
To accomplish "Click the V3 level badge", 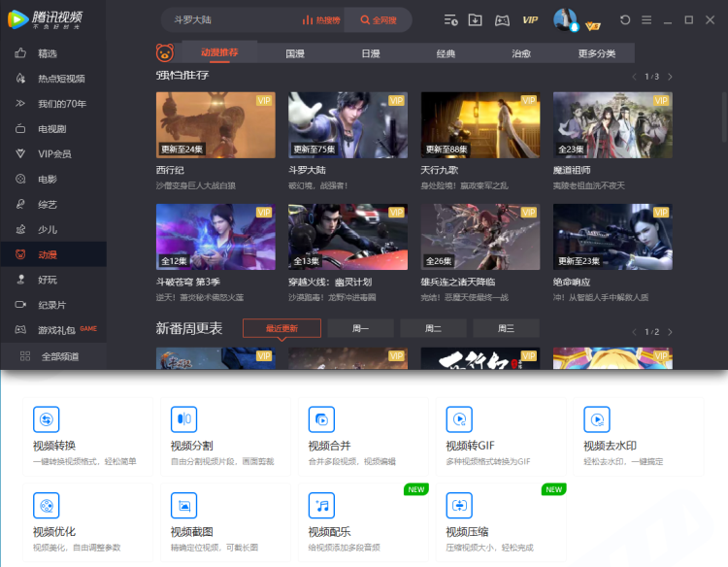I will (x=593, y=26).
